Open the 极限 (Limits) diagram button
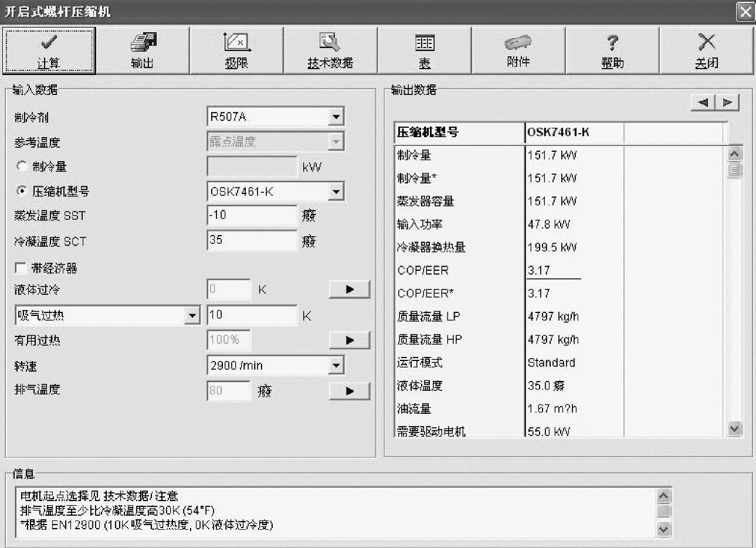This screenshot has width=756, height=548. 236,51
